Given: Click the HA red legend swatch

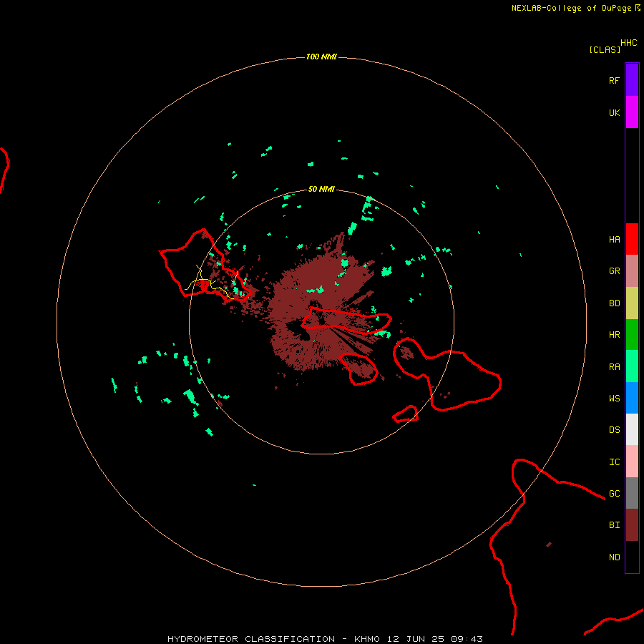Looking at the screenshot, I should pos(632,239).
